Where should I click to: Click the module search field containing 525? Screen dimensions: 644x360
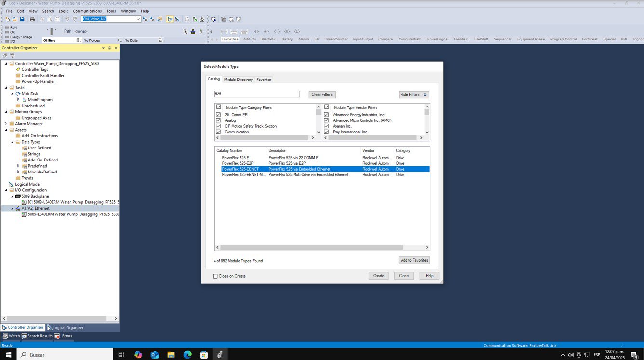pos(257,94)
